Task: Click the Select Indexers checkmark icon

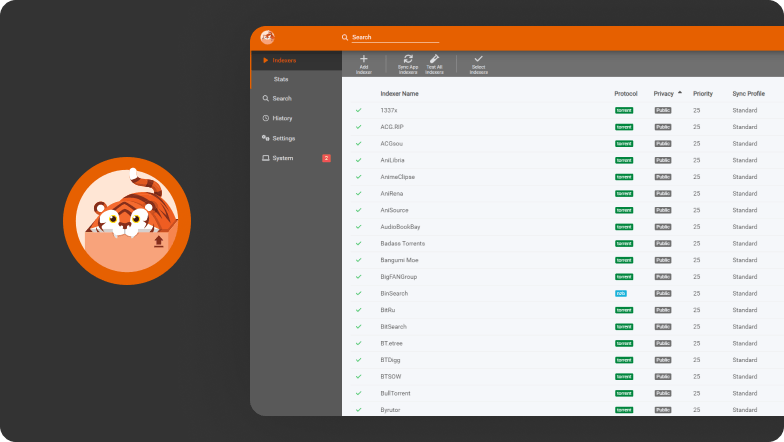Action: [478, 60]
